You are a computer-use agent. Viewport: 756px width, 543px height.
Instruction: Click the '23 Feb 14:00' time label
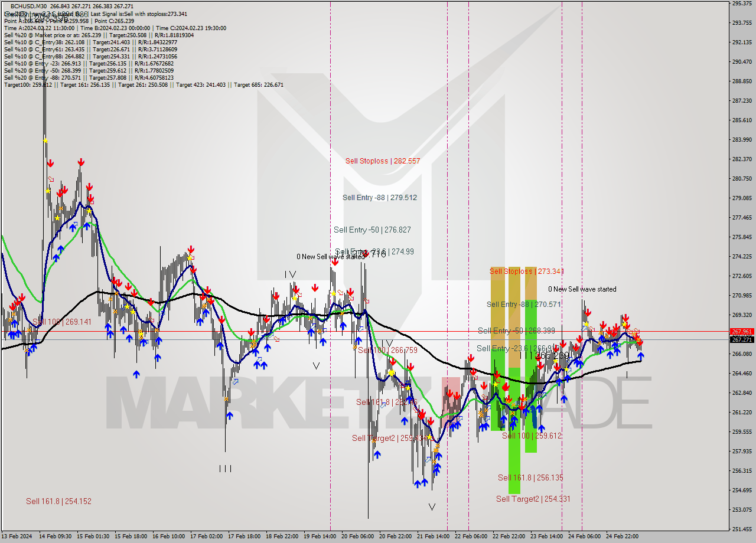coord(546,537)
